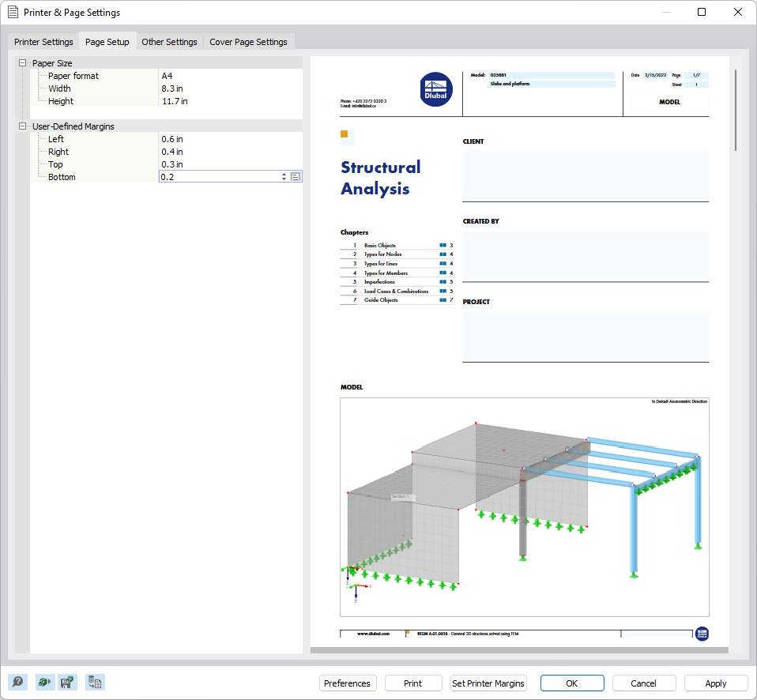Click the Paper format row label
The width and height of the screenshot is (757, 700).
pyautogui.click(x=73, y=76)
